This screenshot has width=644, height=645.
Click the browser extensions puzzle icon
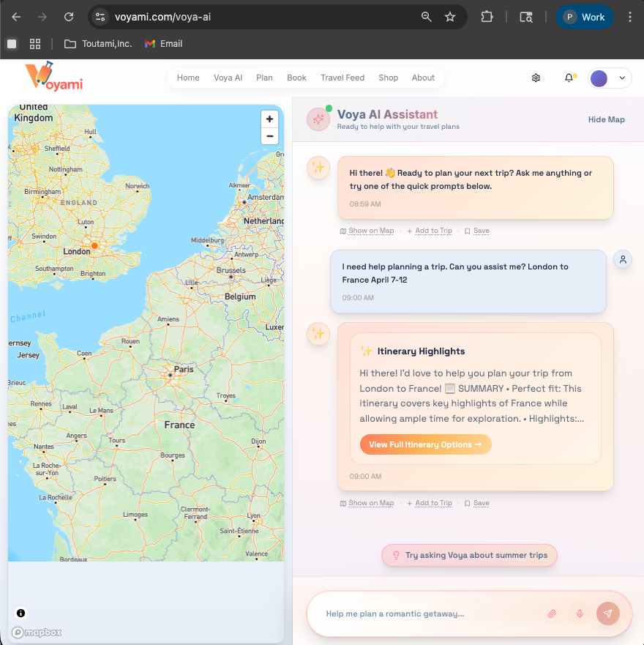[x=487, y=15]
